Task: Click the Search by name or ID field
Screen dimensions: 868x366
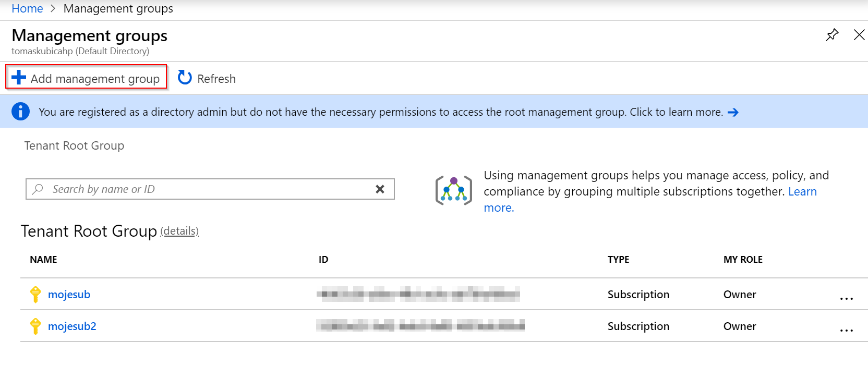Action: coord(210,189)
